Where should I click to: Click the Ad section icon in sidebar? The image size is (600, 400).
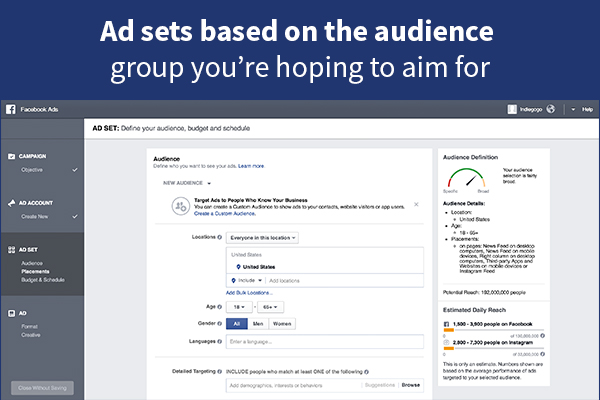pyautogui.click(x=11, y=313)
